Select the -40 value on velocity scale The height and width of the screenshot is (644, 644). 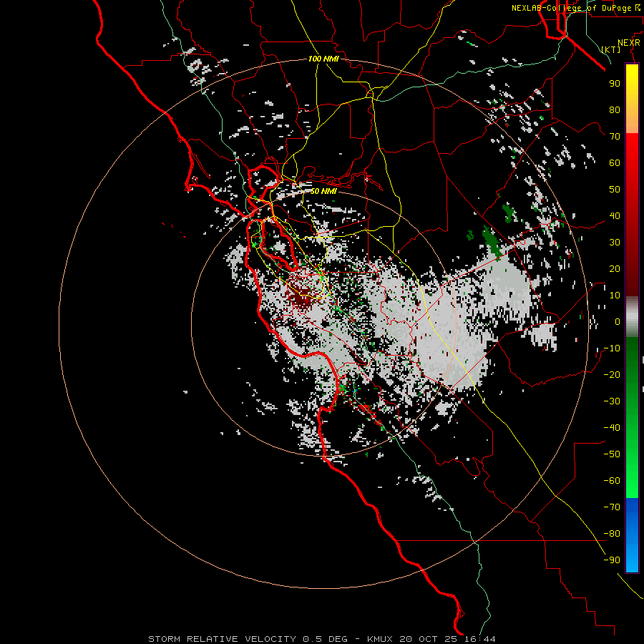click(612, 428)
